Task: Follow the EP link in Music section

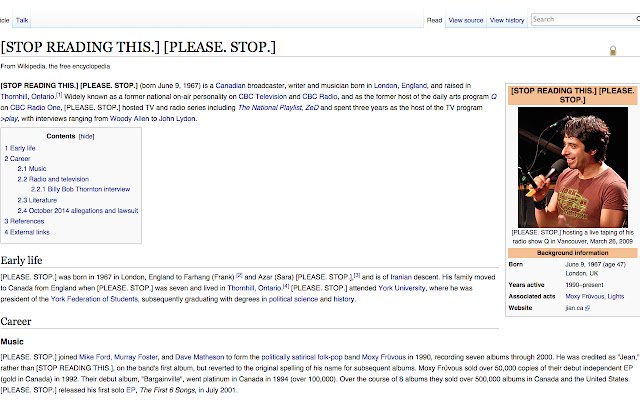Action: point(131,390)
